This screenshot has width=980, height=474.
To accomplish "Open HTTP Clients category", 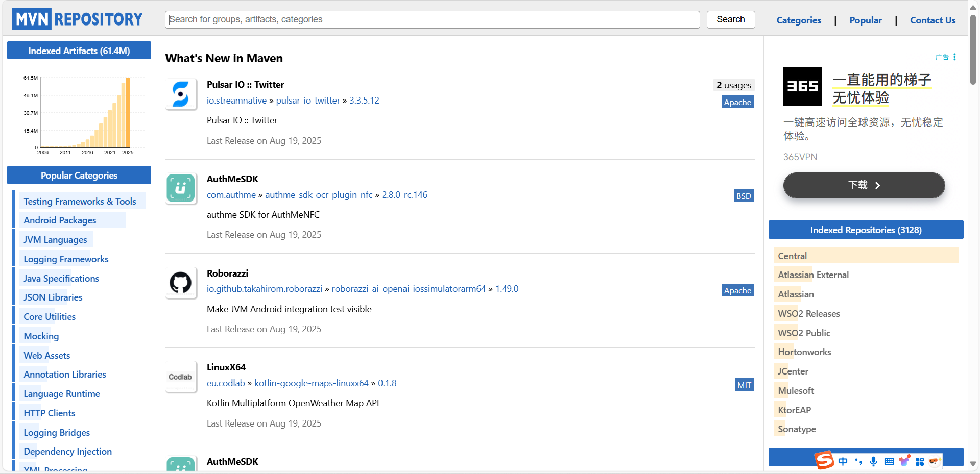I will (50, 413).
